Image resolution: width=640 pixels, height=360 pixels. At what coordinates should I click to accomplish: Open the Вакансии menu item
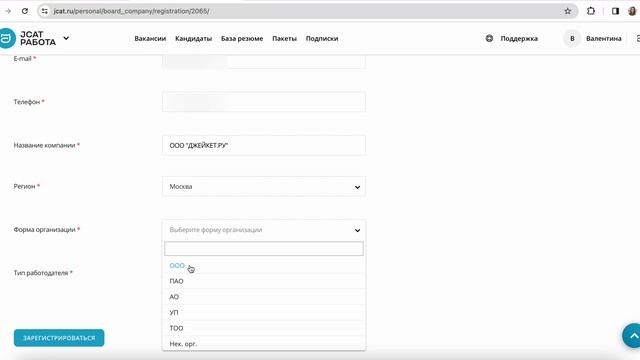[150, 38]
